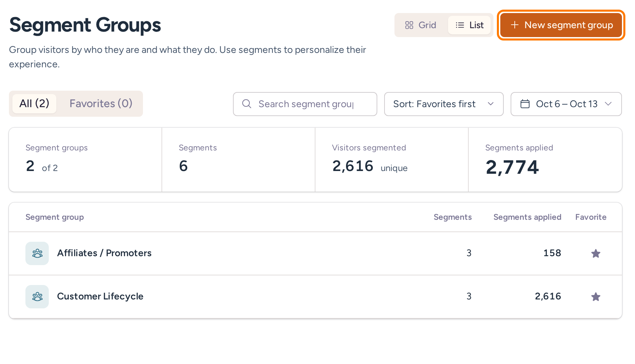Create a New segment group

click(561, 25)
